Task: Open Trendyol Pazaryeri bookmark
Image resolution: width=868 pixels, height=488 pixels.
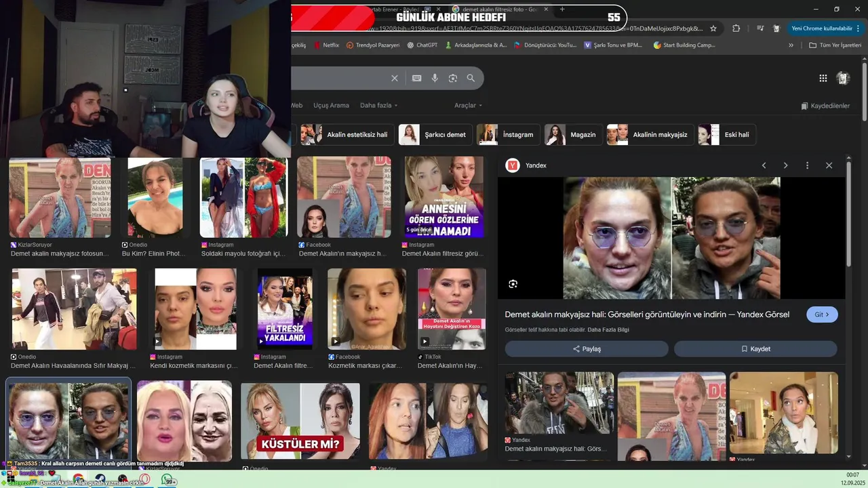Action: (373, 45)
